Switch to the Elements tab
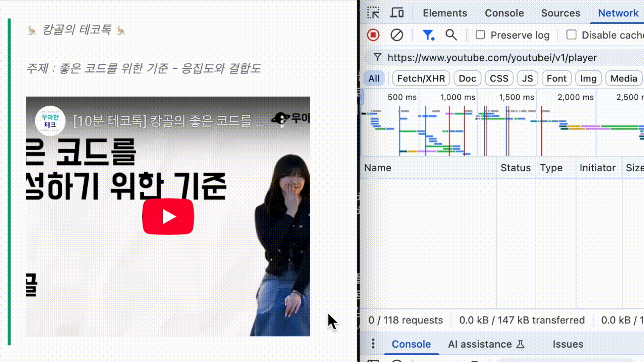Image resolution: width=644 pixels, height=362 pixels. 445,13
